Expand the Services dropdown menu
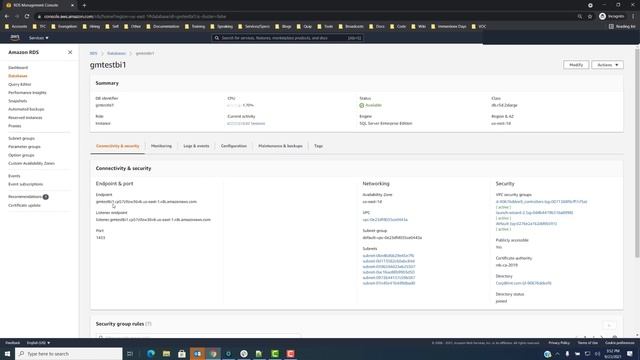640x360 pixels. [x=38, y=38]
